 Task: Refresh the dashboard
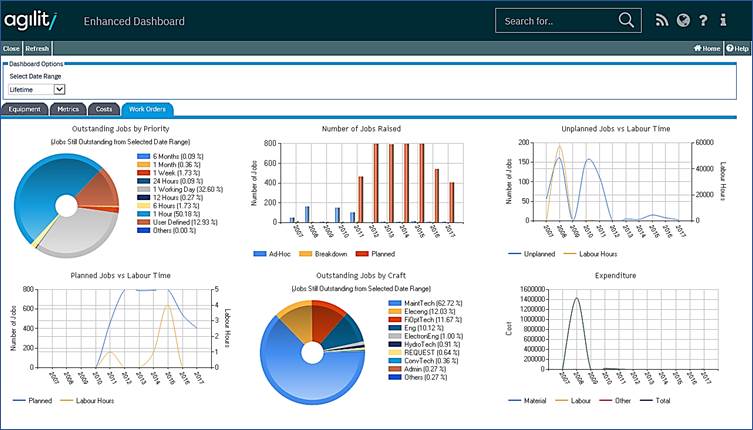tap(36, 48)
